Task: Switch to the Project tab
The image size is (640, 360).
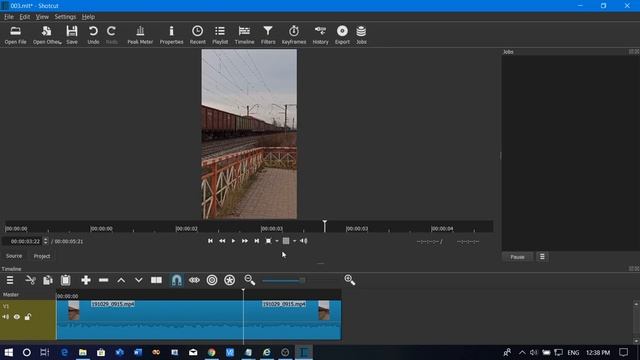Action: point(42,256)
